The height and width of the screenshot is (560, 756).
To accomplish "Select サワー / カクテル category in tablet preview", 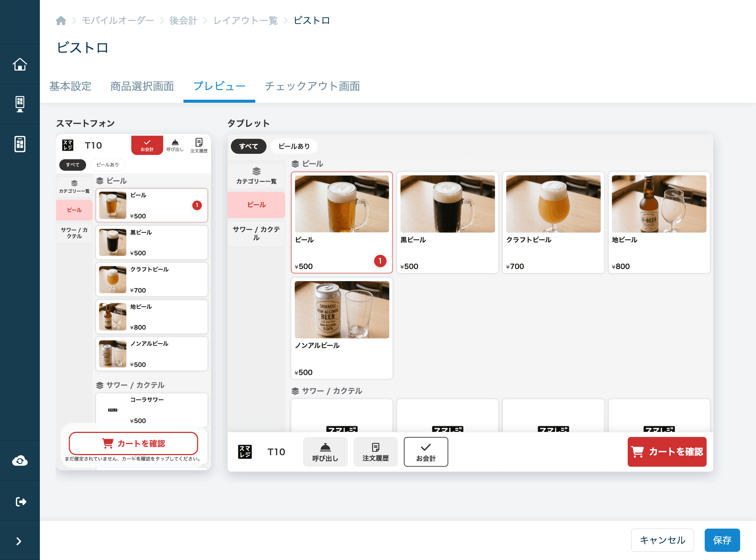I will pyautogui.click(x=256, y=233).
